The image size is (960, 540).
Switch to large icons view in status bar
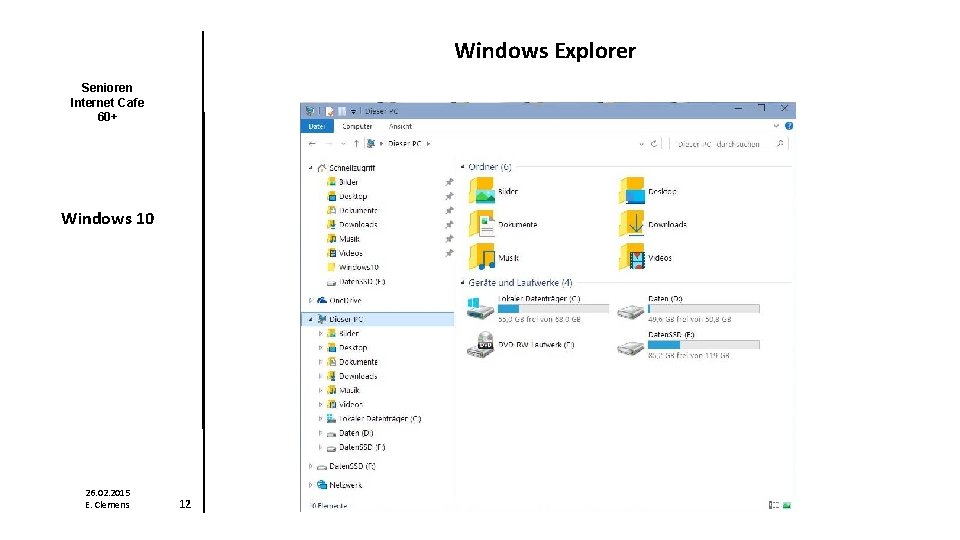tap(787, 505)
